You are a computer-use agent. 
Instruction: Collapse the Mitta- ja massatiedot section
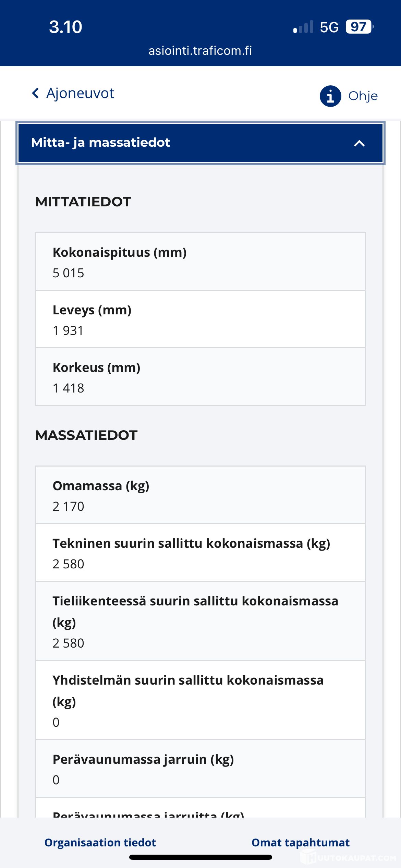[x=200, y=143]
